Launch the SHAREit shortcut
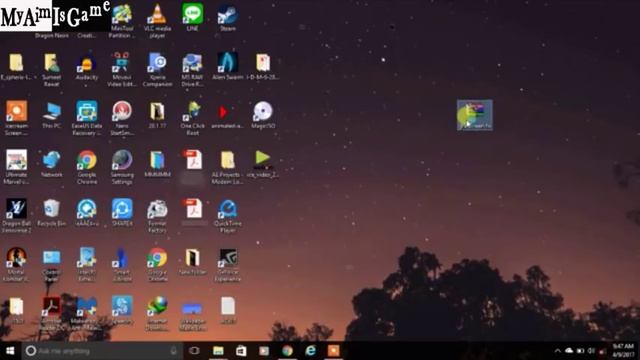Screen dimensions: 640x360 pyautogui.click(x=122, y=212)
